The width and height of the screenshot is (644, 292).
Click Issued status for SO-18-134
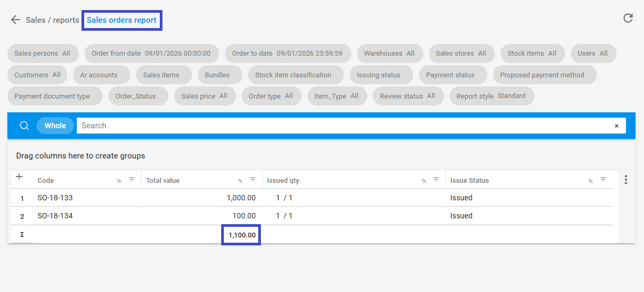coord(461,216)
